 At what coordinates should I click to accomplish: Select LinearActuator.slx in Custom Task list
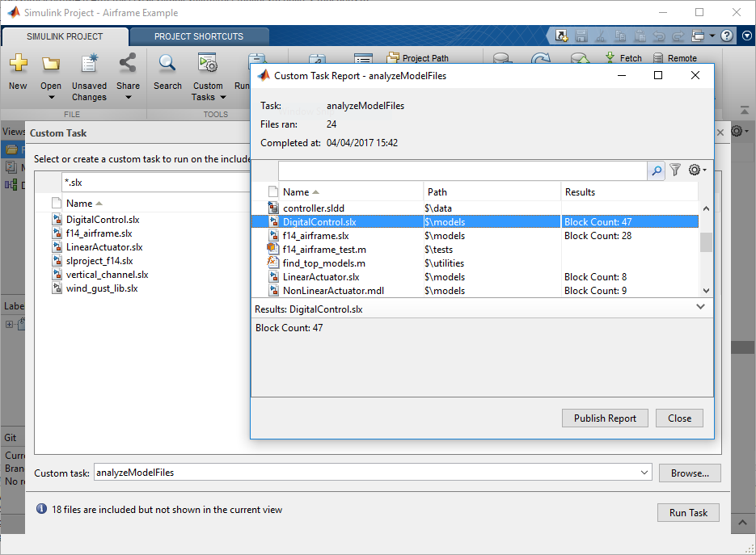[x=104, y=247]
